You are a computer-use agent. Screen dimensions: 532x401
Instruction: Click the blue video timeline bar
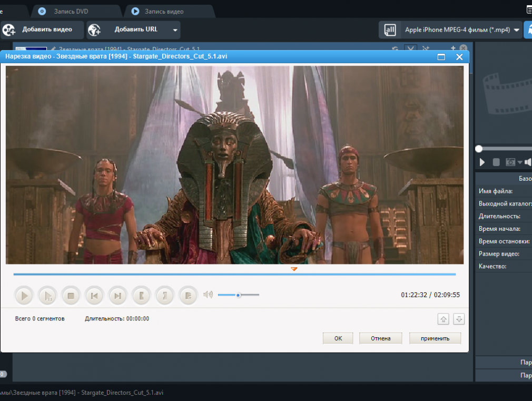[x=234, y=274]
